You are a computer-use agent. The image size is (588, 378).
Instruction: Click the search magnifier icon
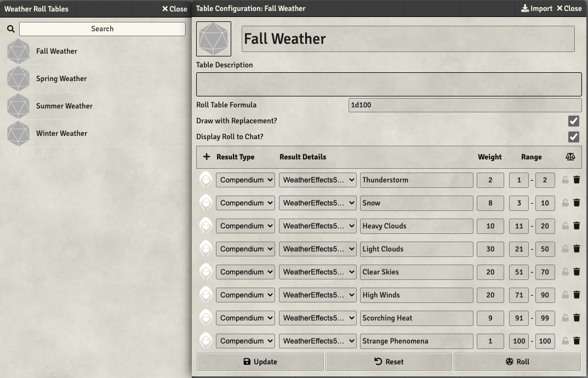coord(10,28)
